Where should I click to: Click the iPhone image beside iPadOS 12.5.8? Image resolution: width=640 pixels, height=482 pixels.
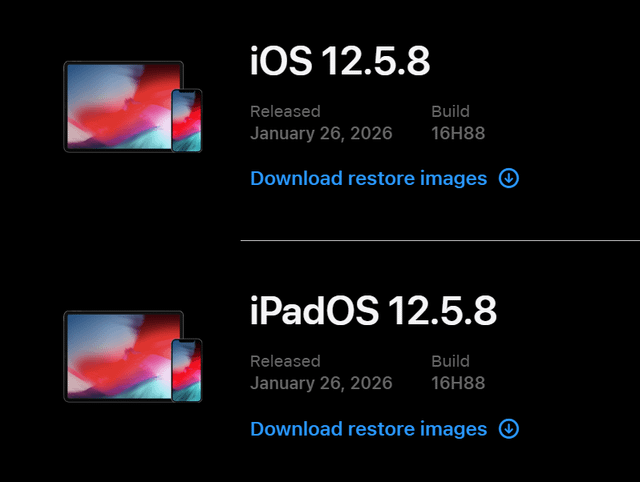coord(186,370)
